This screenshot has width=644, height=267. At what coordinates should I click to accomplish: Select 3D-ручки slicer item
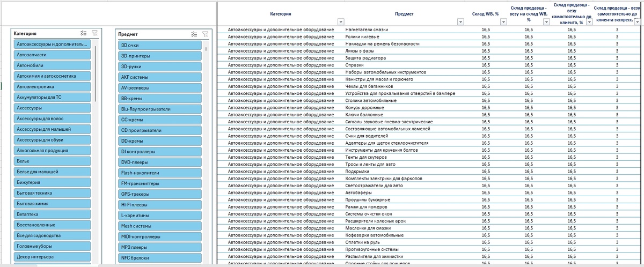click(159, 66)
